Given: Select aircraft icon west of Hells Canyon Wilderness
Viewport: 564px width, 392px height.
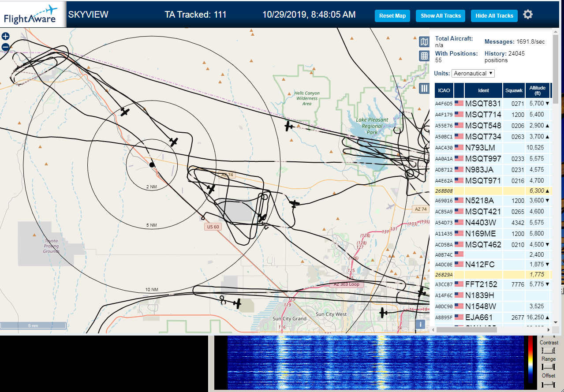Looking at the screenshot, I should tap(289, 127).
